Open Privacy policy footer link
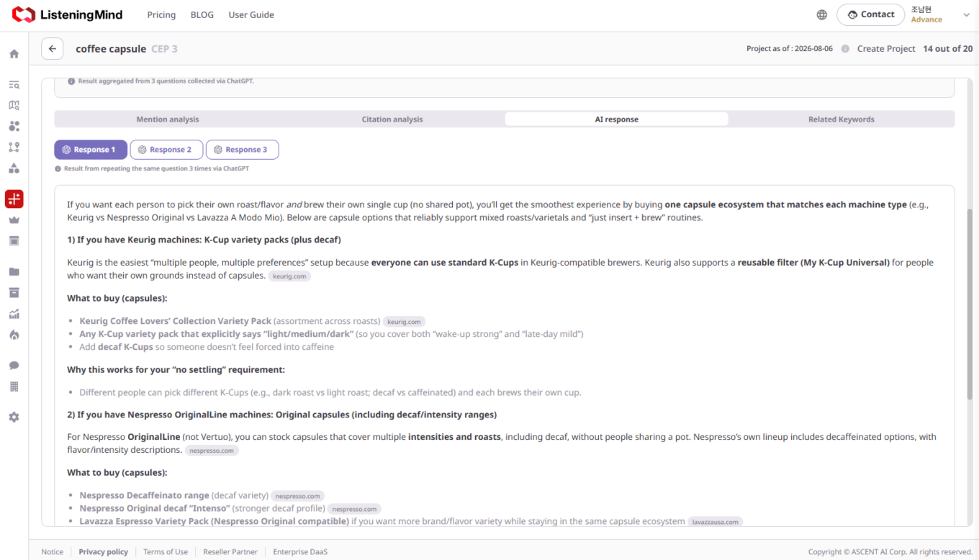The width and height of the screenshot is (979, 560). (x=103, y=552)
